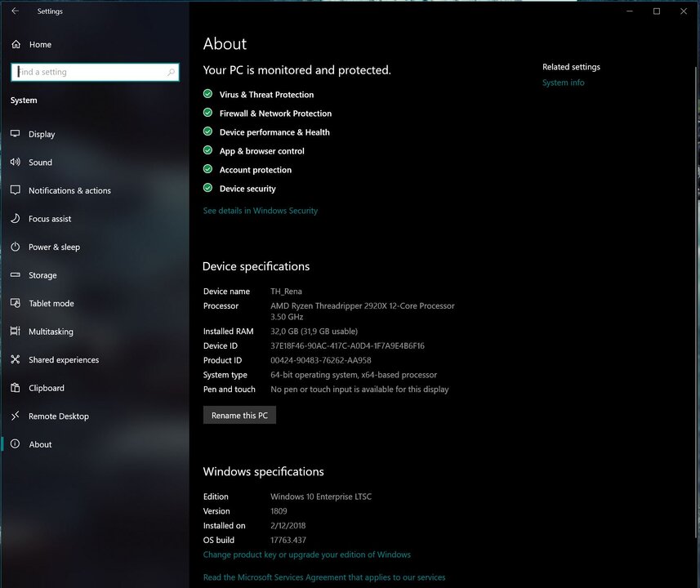This screenshot has height=588, width=700.
Task: Go to Notifications & actions
Action: tap(94, 190)
